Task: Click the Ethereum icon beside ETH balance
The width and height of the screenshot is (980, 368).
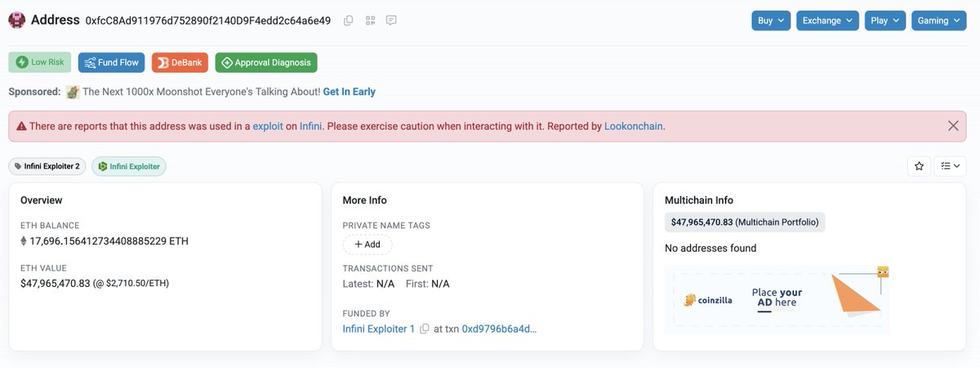Action: pos(24,241)
